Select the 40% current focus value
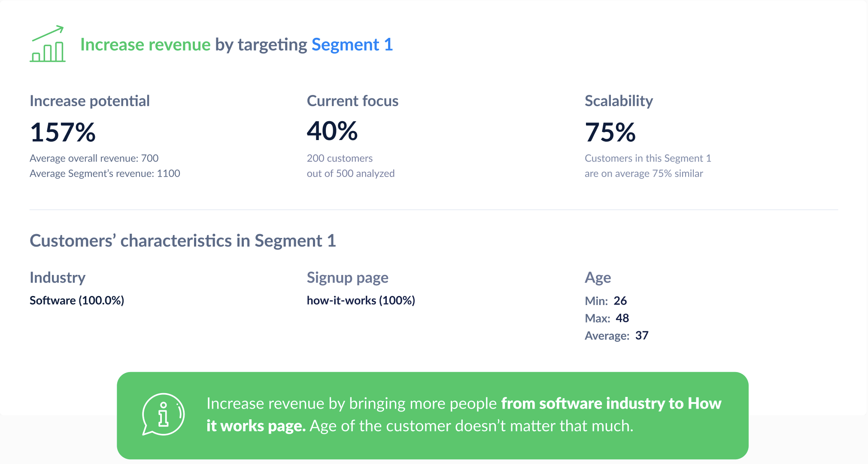This screenshot has height=464, width=868. (332, 131)
